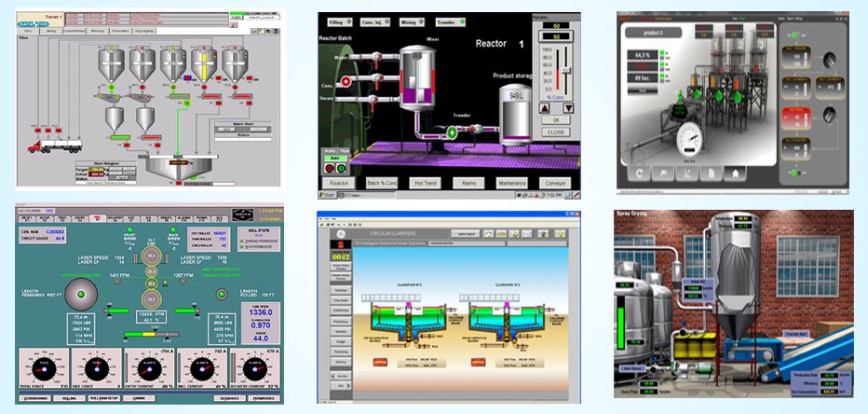This screenshot has width=868, height=414.
Task: Open the Conveyor screen
Action: 555,183
